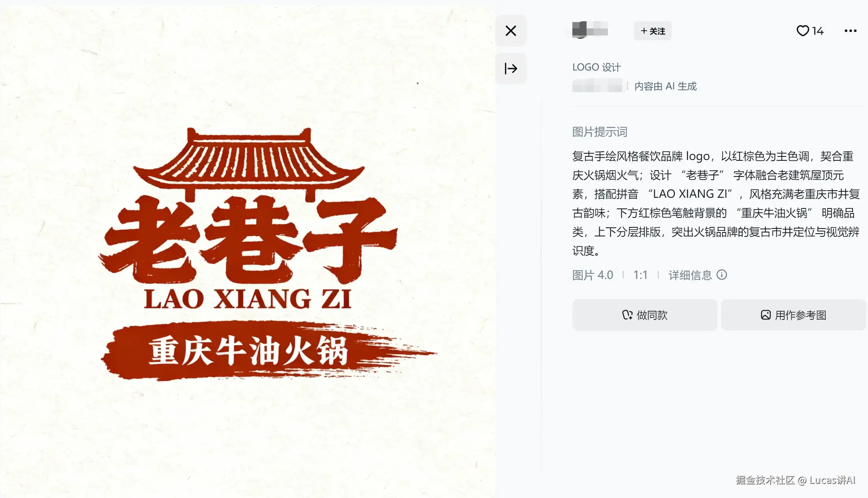Click 用作参考图 to use as reference
This screenshot has width=868, height=498.
[x=793, y=315]
